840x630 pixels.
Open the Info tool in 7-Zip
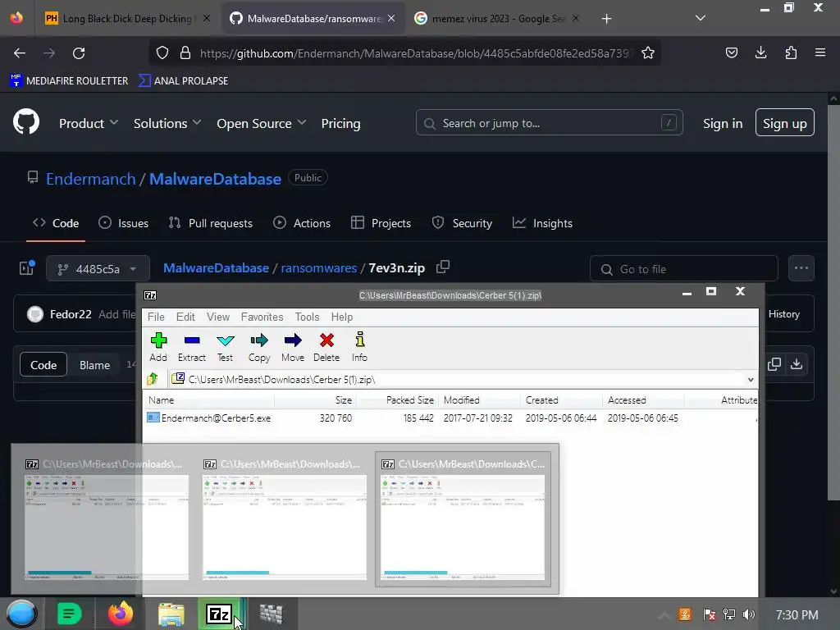360,347
